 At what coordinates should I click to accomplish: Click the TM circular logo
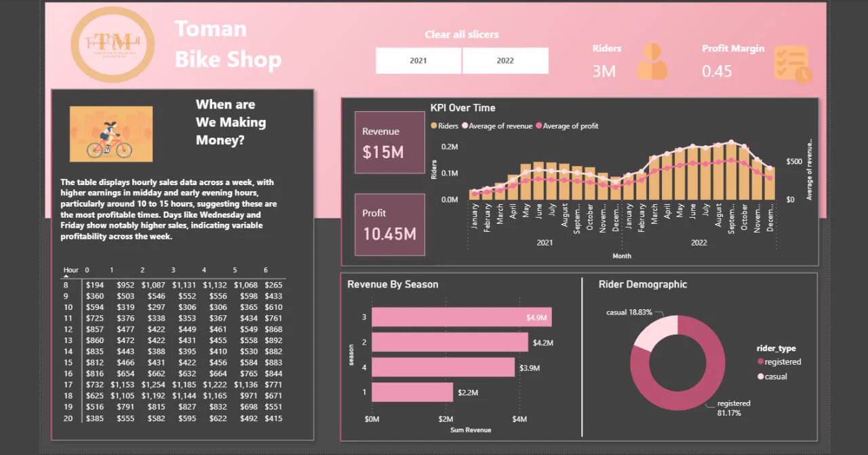(113, 45)
